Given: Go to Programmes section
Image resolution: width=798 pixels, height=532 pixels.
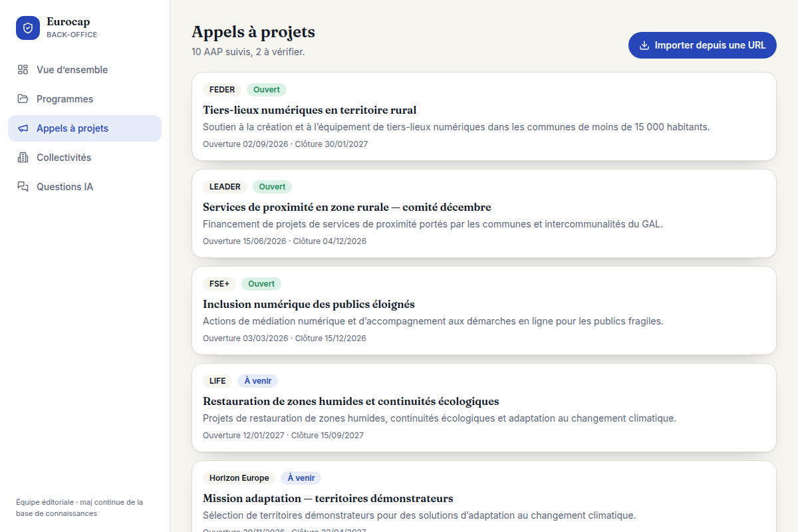Looking at the screenshot, I should click(x=84, y=99).
